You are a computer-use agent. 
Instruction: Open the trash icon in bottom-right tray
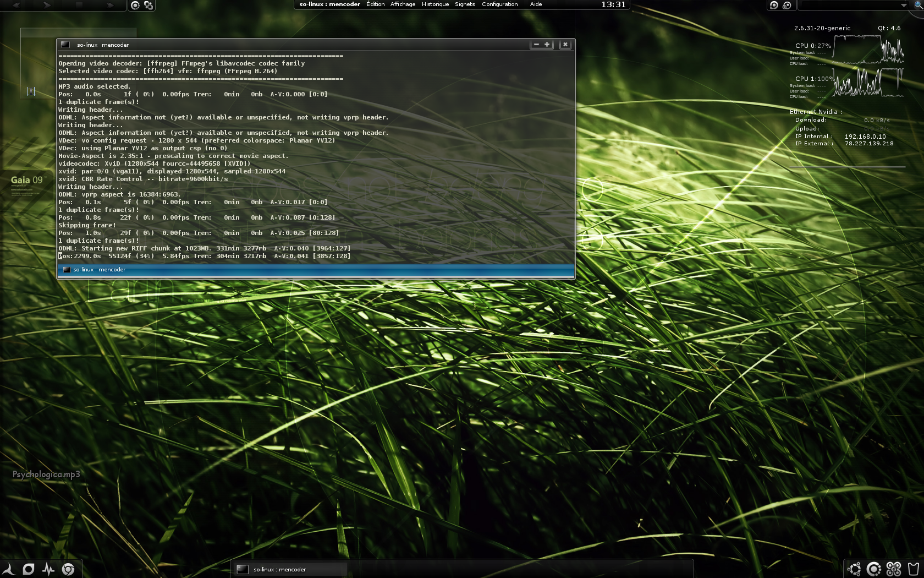[914, 569]
